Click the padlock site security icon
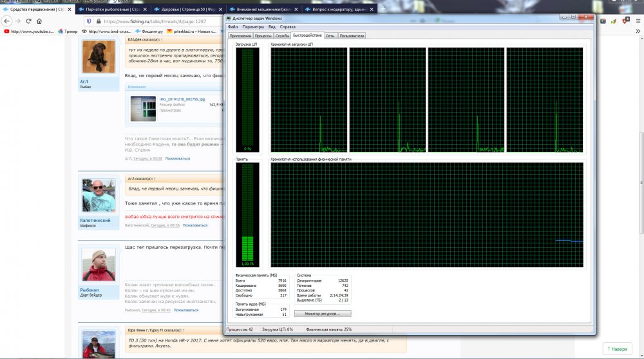The width and height of the screenshot is (644, 359). pyautogui.click(x=98, y=21)
